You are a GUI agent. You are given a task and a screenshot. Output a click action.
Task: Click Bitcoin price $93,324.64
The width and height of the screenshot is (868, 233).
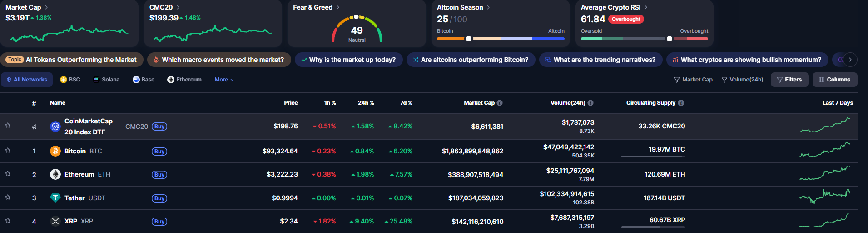click(280, 151)
